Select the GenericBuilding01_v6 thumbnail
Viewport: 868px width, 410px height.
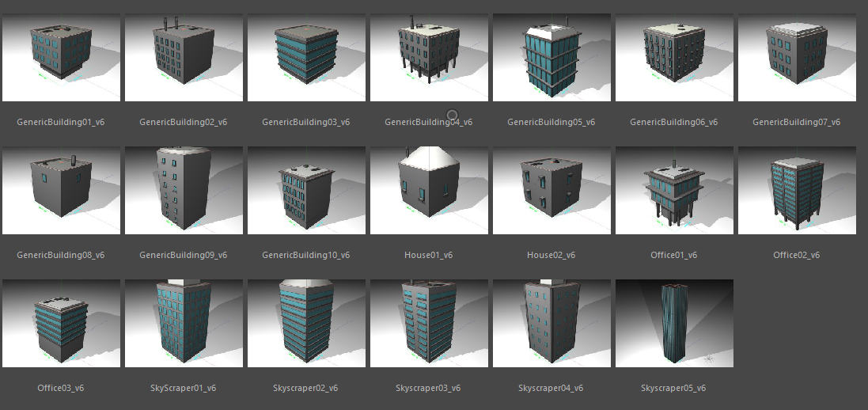click(61, 57)
